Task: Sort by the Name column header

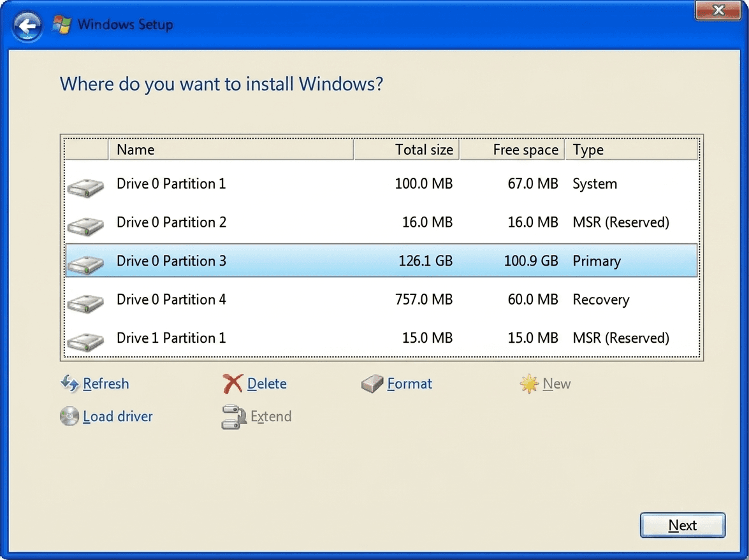Action: [231, 150]
